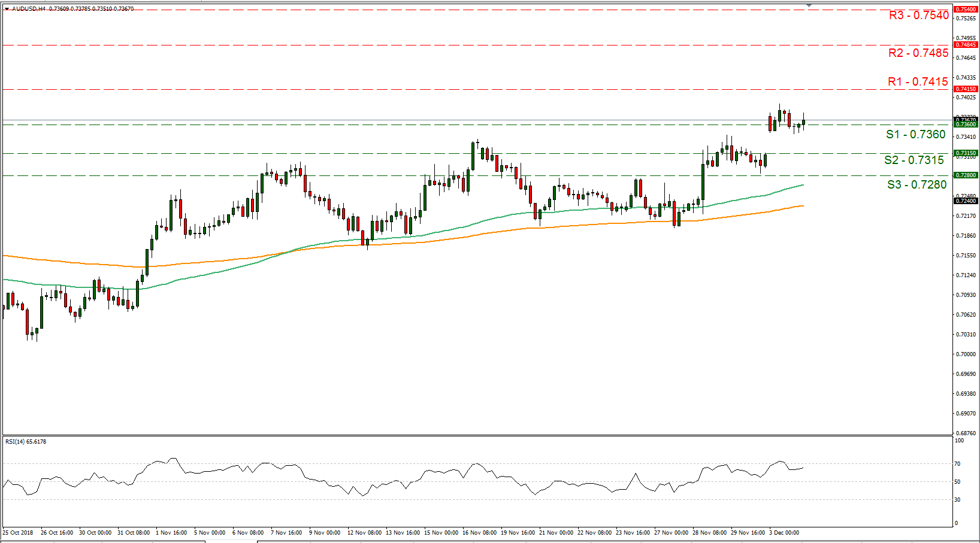Click the black triangle beside AUDUSD,H4
This screenshot has height=543, width=980.
(7, 9)
